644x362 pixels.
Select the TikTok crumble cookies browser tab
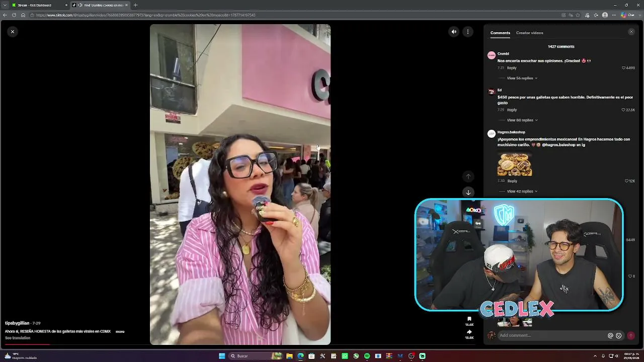[x=100, y=5]
